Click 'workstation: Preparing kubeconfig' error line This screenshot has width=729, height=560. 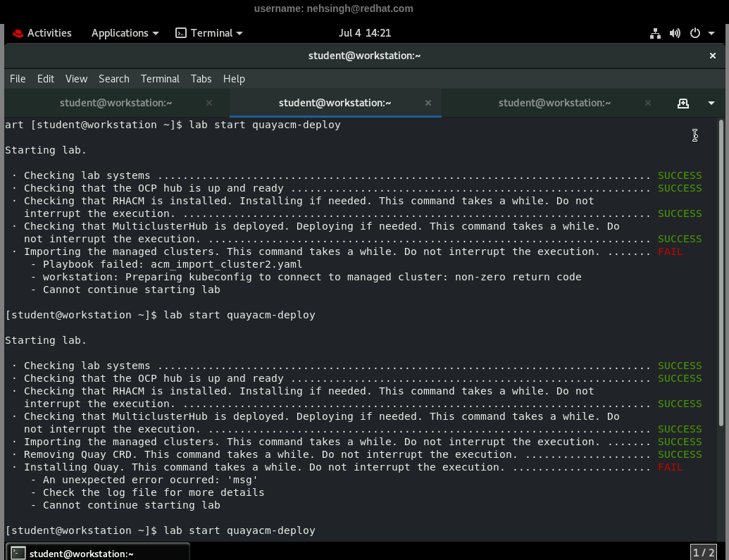(312, 278)
